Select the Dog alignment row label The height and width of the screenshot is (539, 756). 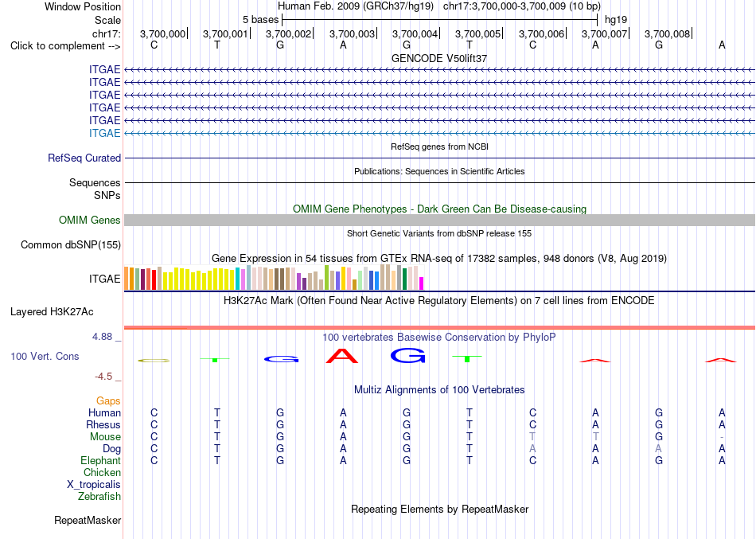pos(112,449)
